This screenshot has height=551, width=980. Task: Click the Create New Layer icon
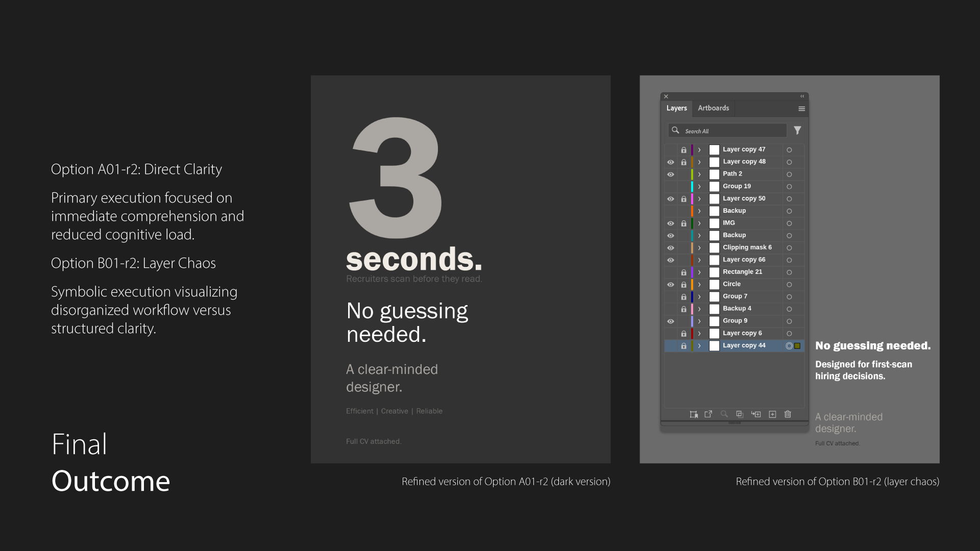coord(772,414)
